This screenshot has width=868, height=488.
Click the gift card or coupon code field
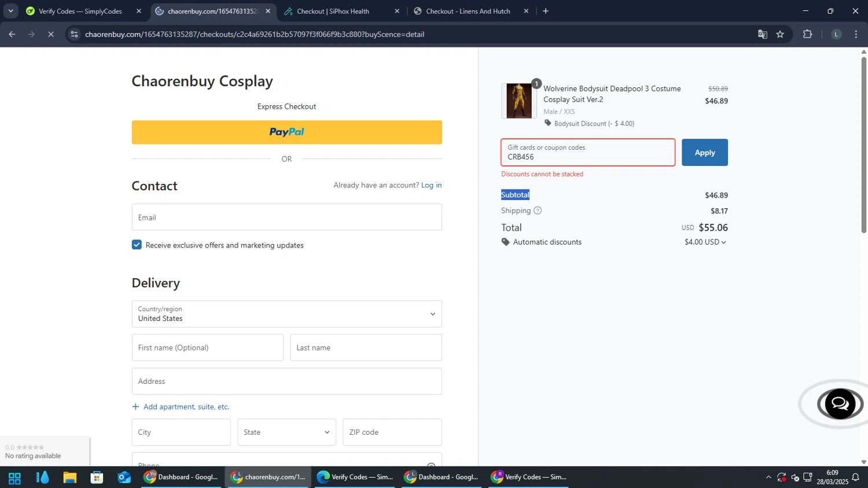coord(588,152)
